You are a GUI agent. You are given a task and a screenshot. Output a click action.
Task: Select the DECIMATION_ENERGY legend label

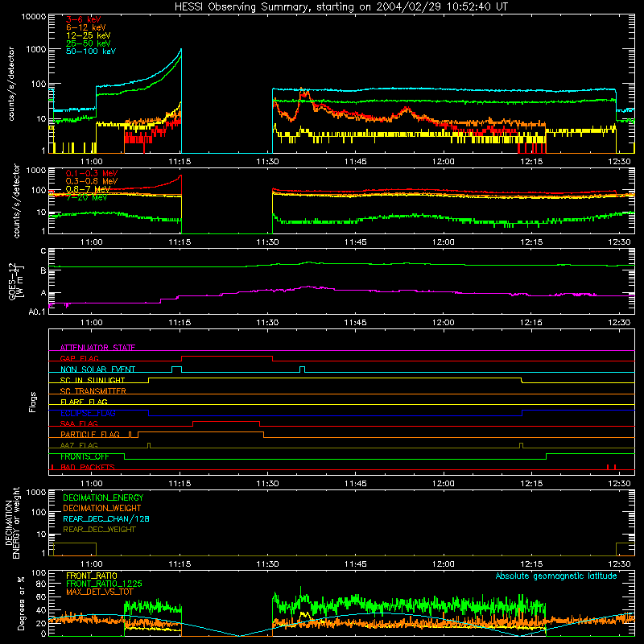click(x=103, y=497)
